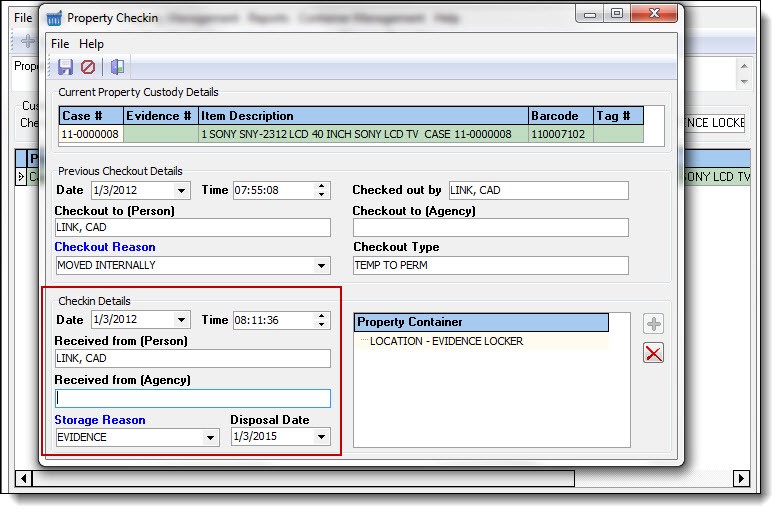Open the Previous Checkout Date dropdown
Screen dimensions: 781x514
(x=181, y=191)
